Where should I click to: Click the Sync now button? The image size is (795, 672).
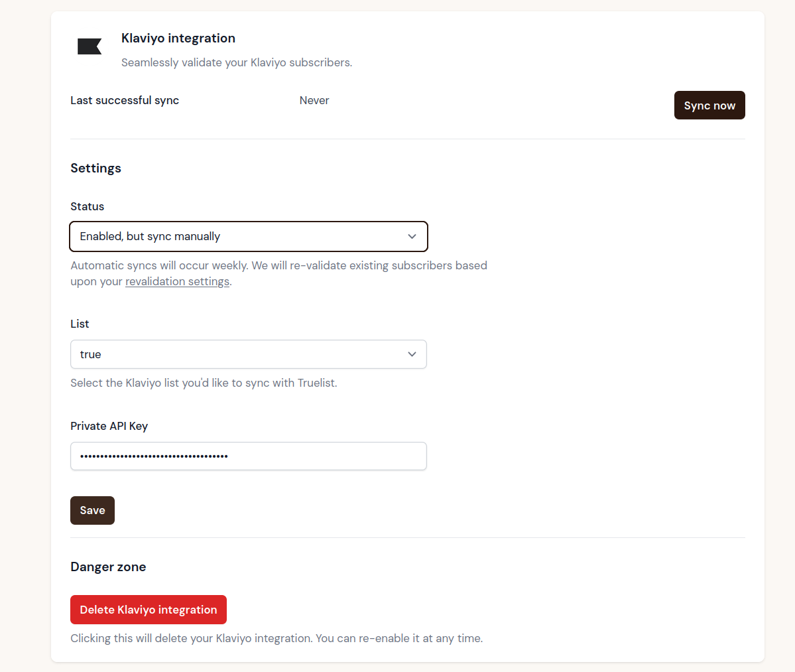(x=709, y=105)
